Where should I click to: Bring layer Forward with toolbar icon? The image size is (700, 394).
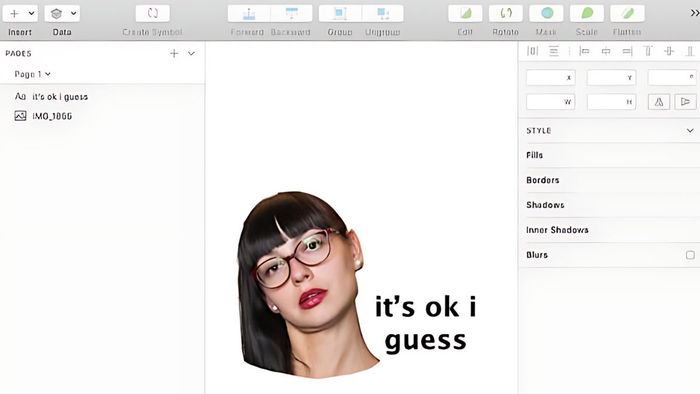(x=249, y=13)
